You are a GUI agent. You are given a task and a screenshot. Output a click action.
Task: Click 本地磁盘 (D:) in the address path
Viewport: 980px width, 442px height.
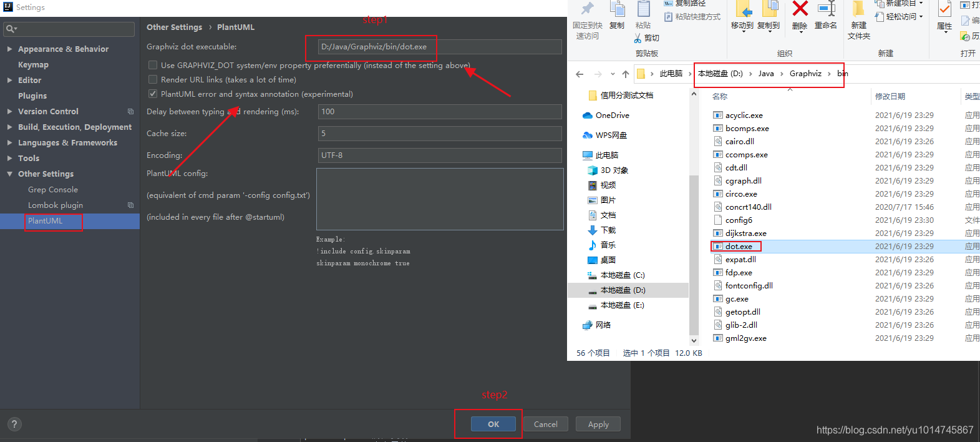[720, 74]
